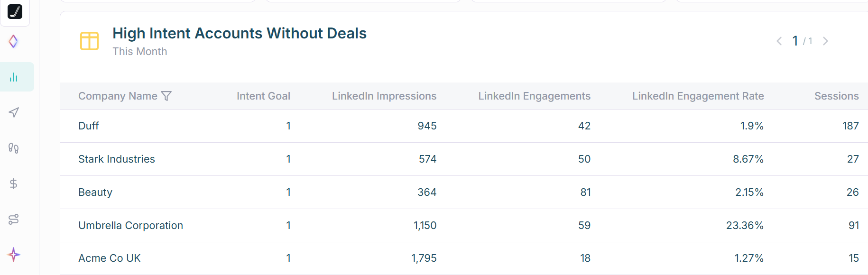This screenshot has height=275, width=868.
Task: Open the Duff account row
Action: click(89, 126)
